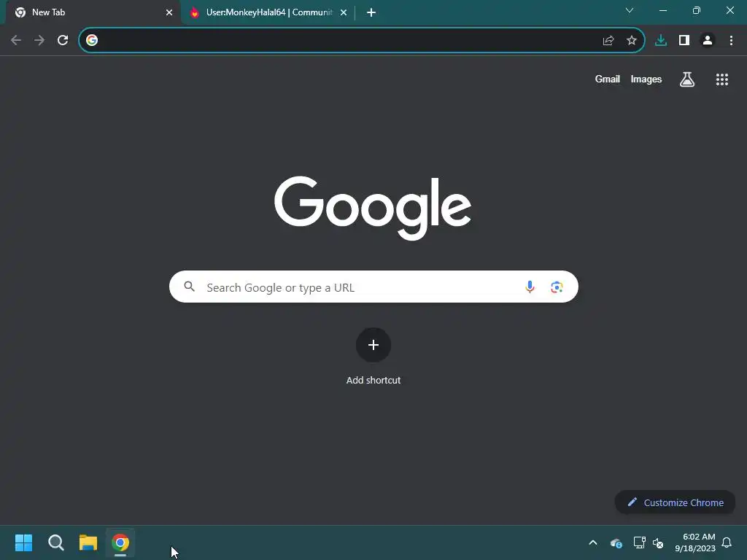Click the Add shortcut plus button
Screen dimensions: 747x560
click(373, 345)
